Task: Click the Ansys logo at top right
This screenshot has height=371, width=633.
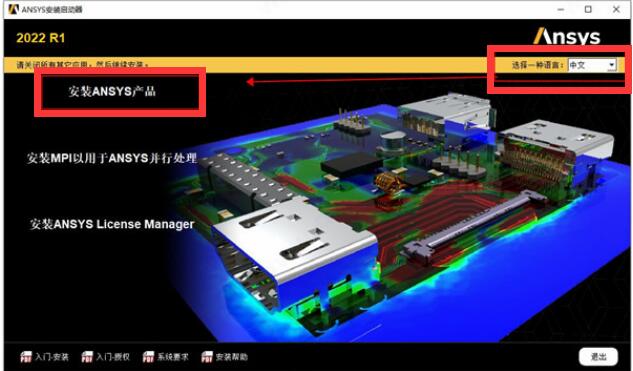Action: 567,36
